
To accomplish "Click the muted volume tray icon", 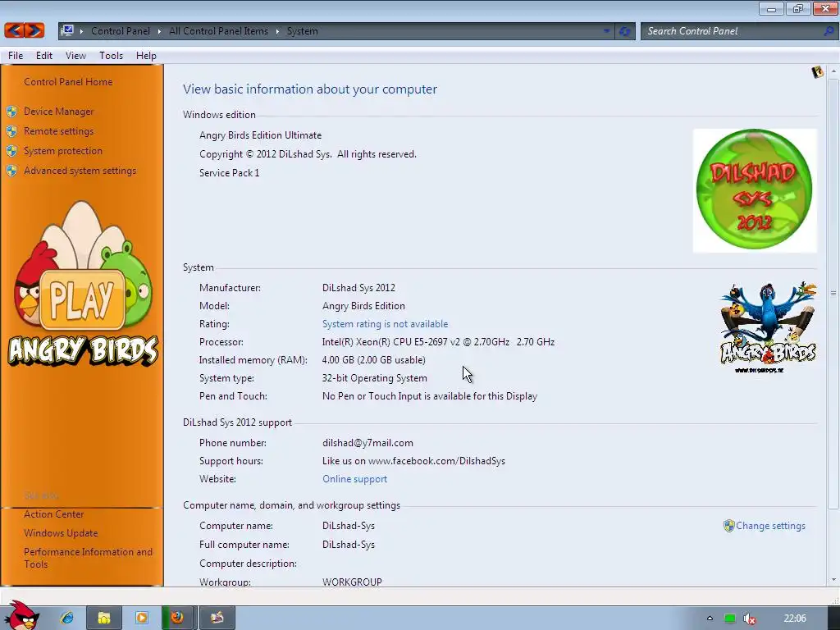I will tap(750, 619).
